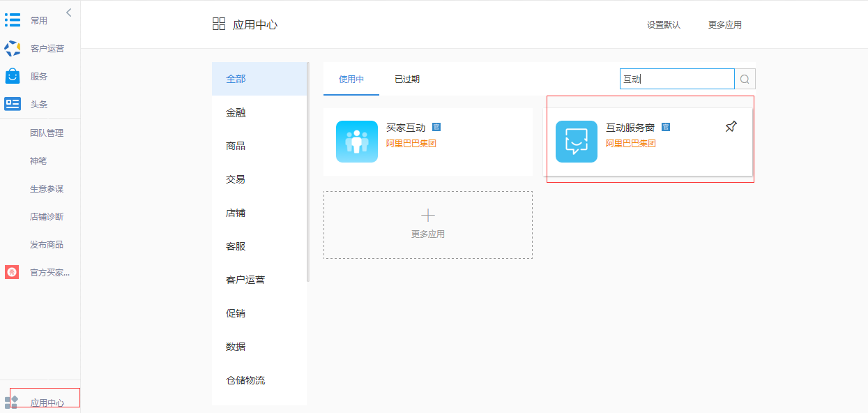Image resolution: width=868 pixels, height=413 pixels.
Task: Click the 买家互动 app icon
Action: click(357, 142)
